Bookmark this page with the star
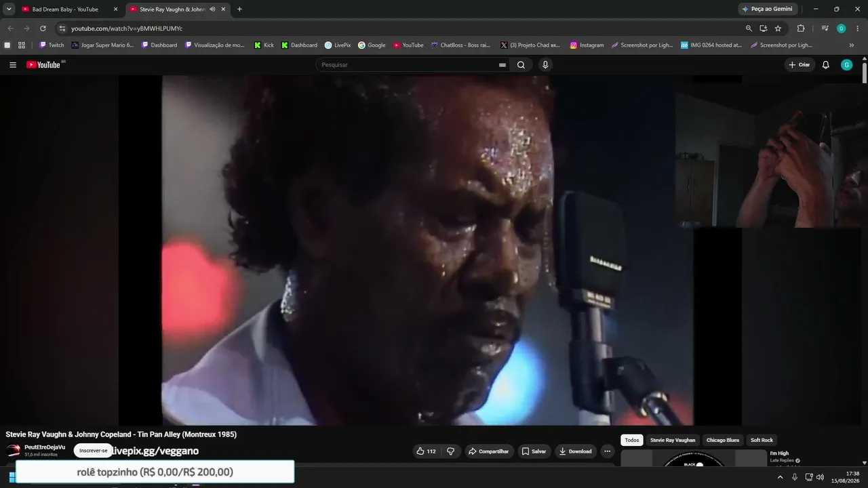This screenshot has width=868, height=488. [778, 28]
